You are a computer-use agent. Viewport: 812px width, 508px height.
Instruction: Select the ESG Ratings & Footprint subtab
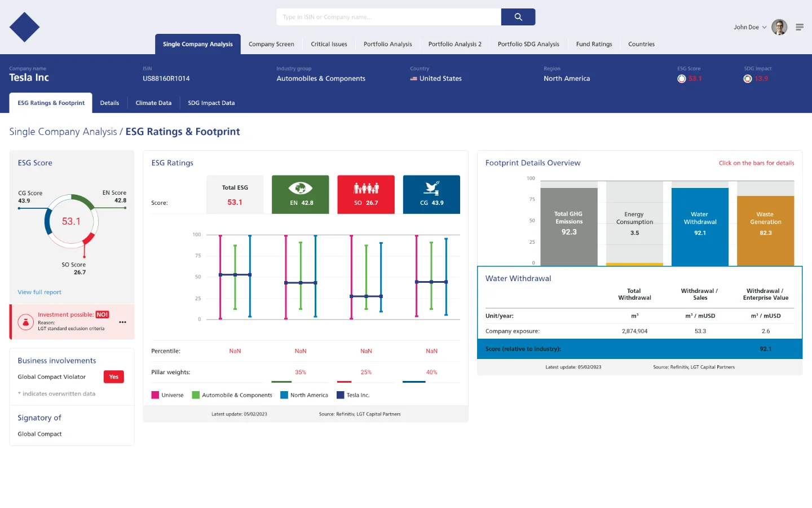pyautogui.click(x=51, y=103)
